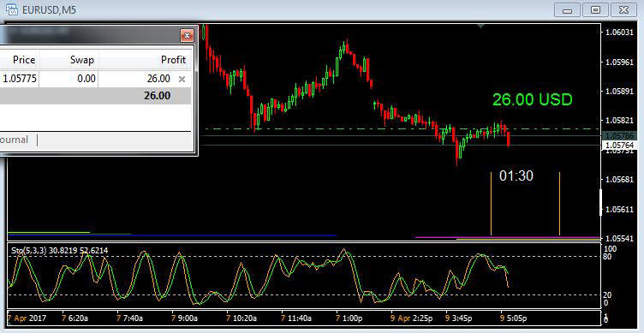Viewport: 644px width, 333px height.
Task: Click the EURUSD,M5 chart window icon
Action: [x=11, y=10]
